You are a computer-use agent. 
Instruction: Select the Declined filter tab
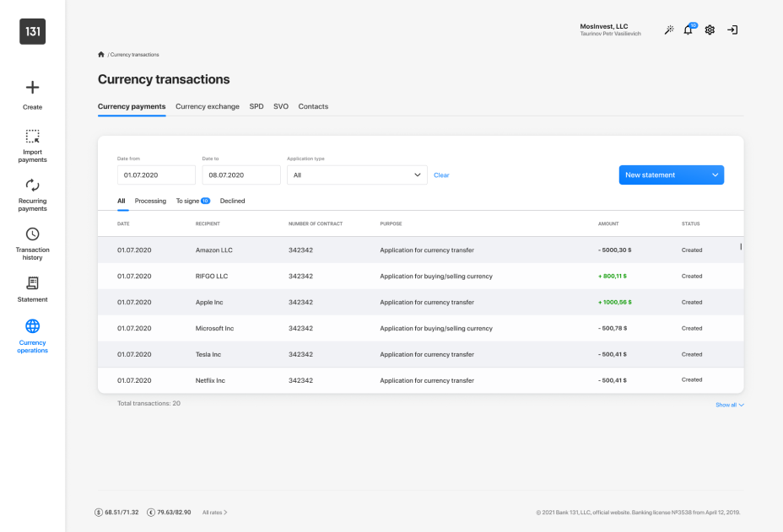pos(232,201)
